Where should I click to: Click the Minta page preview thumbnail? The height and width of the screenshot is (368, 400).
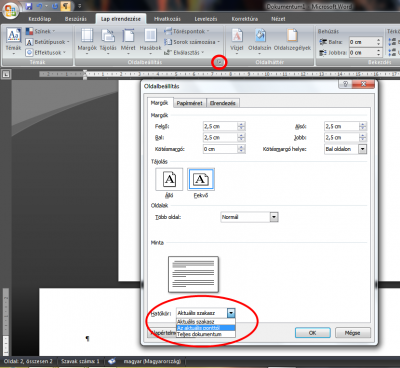[193, 274]
